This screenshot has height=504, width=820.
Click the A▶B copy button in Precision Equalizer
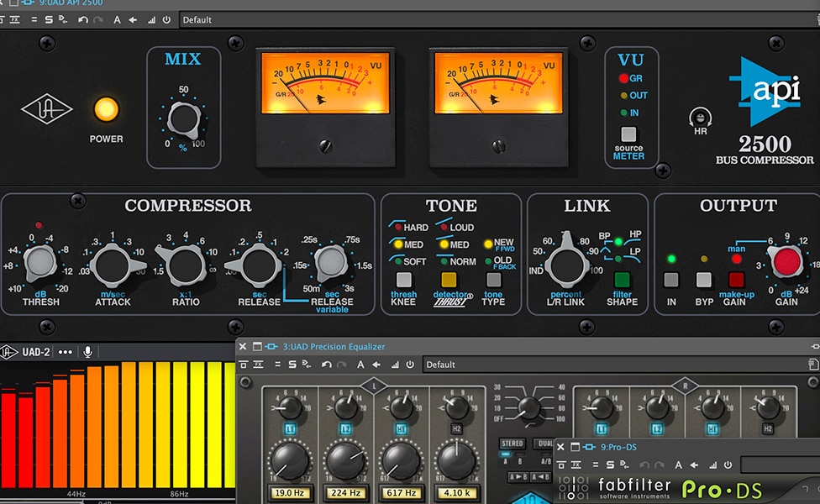[x=518, y=477]
